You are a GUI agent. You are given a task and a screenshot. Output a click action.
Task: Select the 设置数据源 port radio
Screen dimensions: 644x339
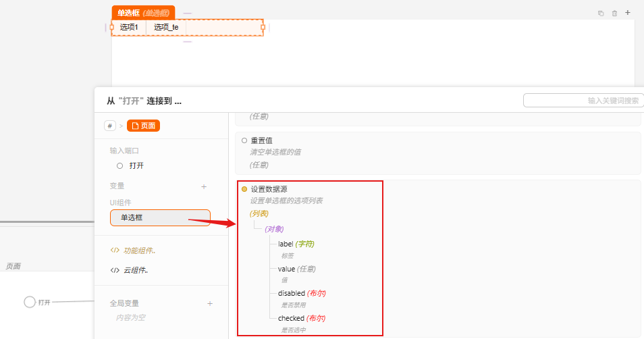coord(244,189)
